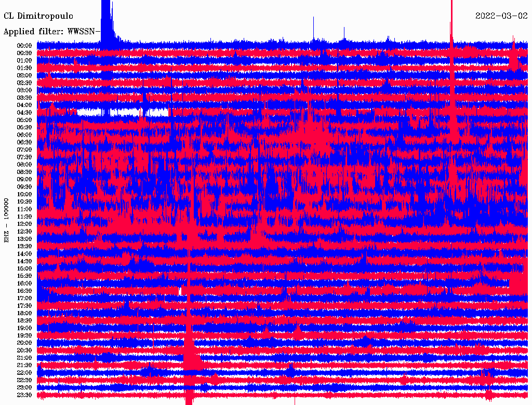Click the 2022-03-02 date label
This screenshot has width=532, height=405.
[x=501, y=16]
